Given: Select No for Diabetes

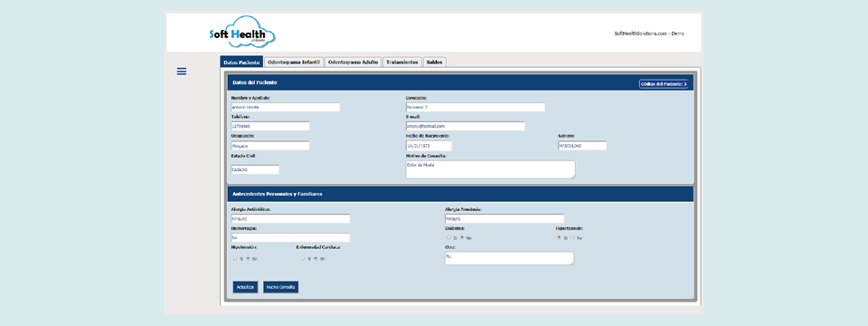Looking at the screenshot, I should (462, 237).
